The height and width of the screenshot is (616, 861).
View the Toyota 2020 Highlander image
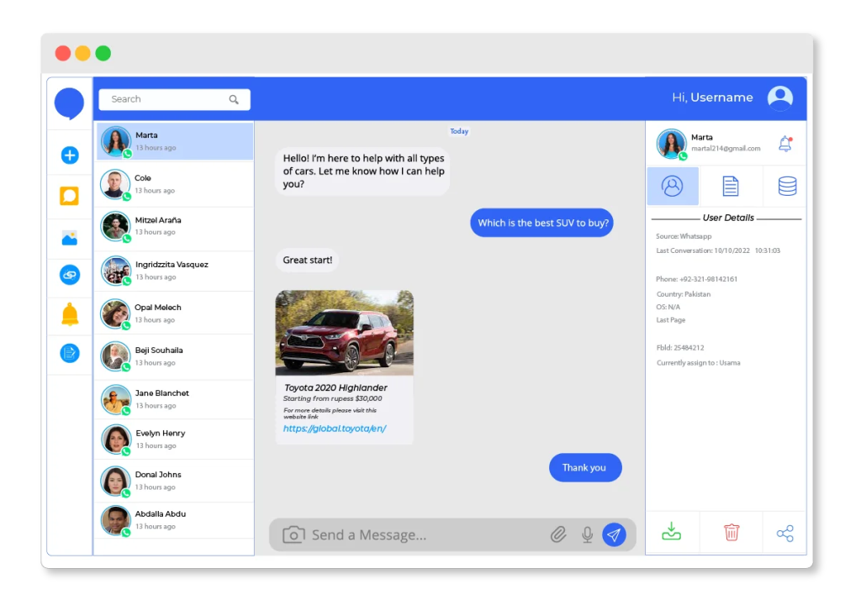[x=345, y=331]
